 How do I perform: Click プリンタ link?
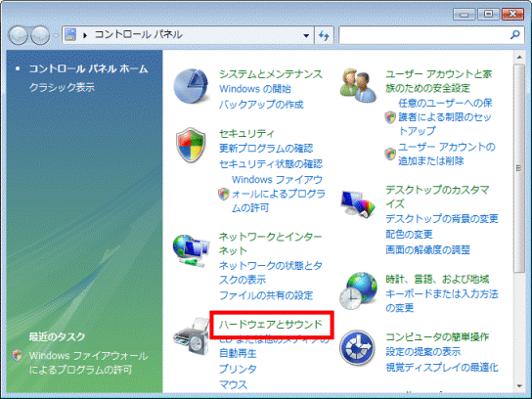coord(238,369)
